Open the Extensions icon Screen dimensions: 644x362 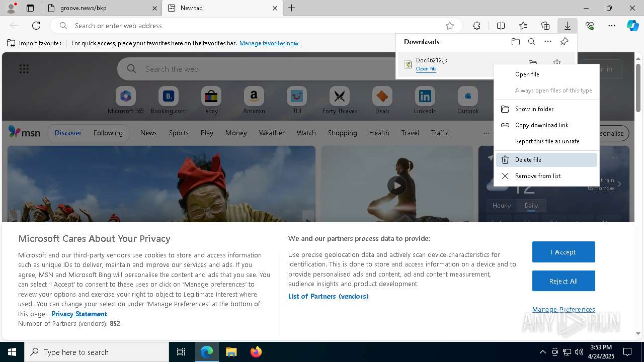[x=476, y=26]
